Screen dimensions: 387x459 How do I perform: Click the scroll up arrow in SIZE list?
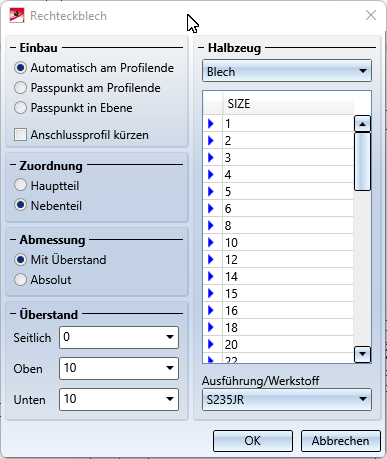(362, 124)
